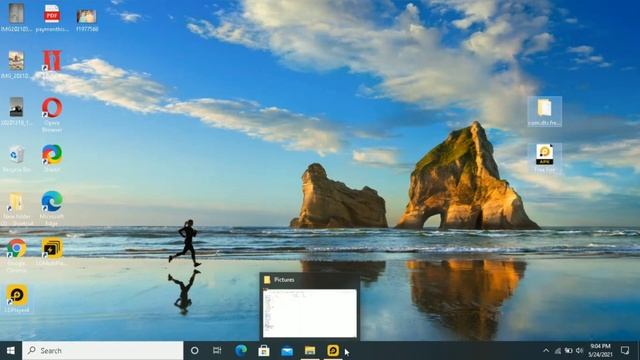Select the dark photo file above Recycle Bin

tap(16, 111)
